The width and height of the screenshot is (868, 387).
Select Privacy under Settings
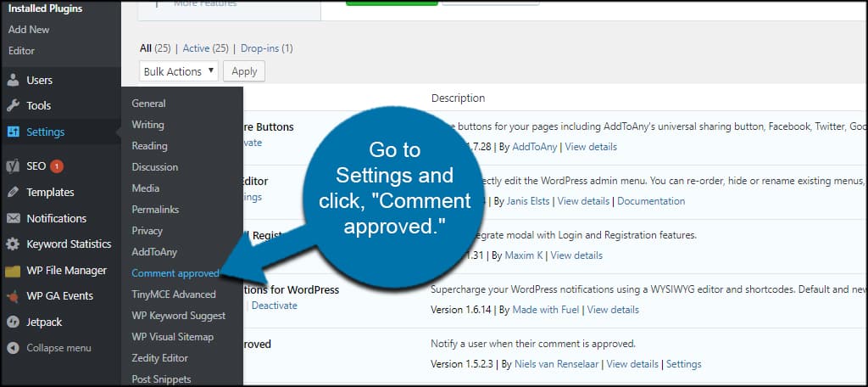147,231
